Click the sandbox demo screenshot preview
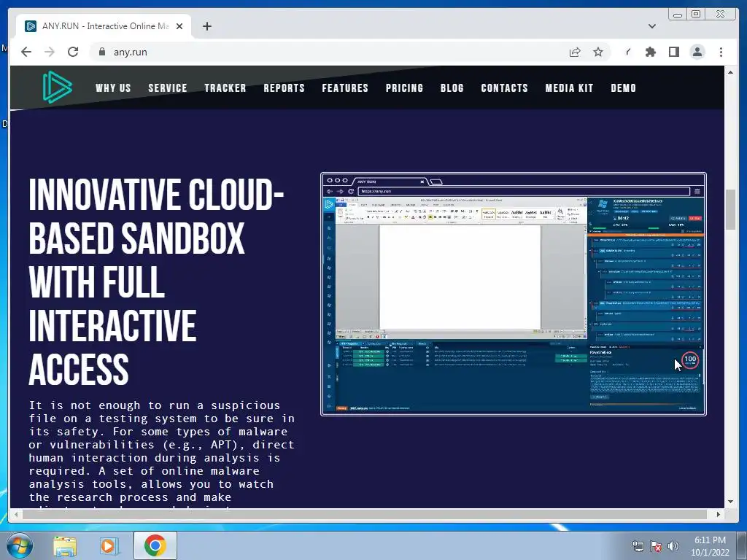This screenshot has width=747, height=560. pos(514,295)
